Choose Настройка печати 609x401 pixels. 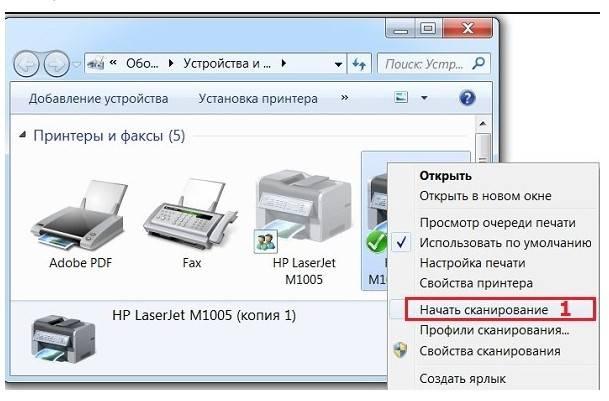pyautogui.click(x=472, y=263)
